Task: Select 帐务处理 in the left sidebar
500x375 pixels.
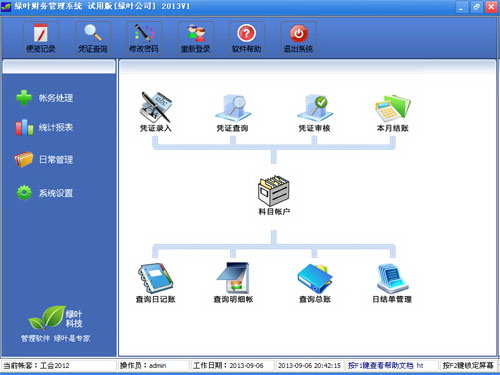Action: (x=45, y=98)
